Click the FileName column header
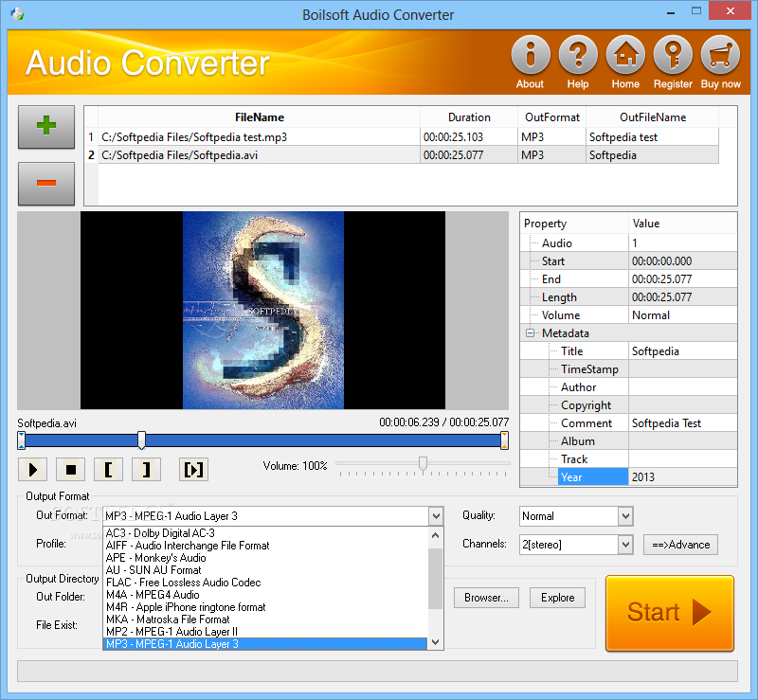The height and width of the screenshot is (700, 758). coord(259,117)
